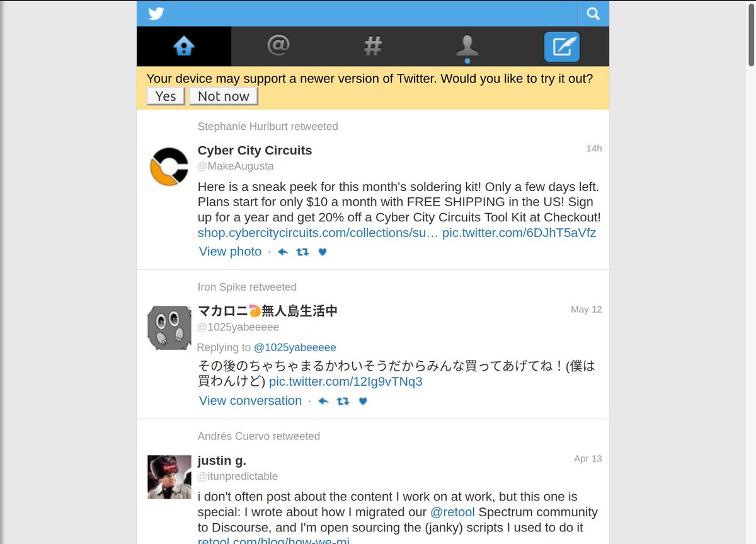Open Cyber City Circuits profile name
The height and width of the screenshot is (544, 756).
[x=255, y=151]
